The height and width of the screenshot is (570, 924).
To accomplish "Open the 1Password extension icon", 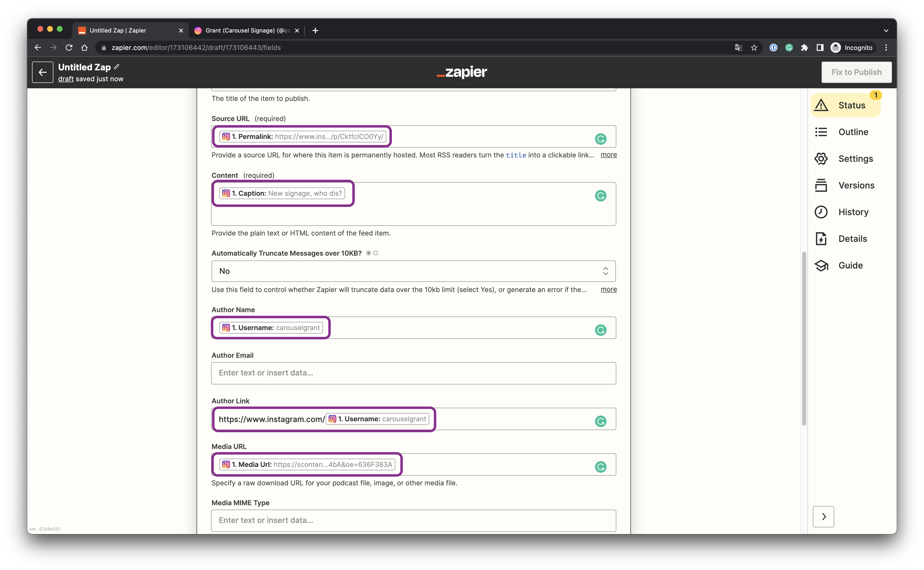I will (x=774, y=48).
